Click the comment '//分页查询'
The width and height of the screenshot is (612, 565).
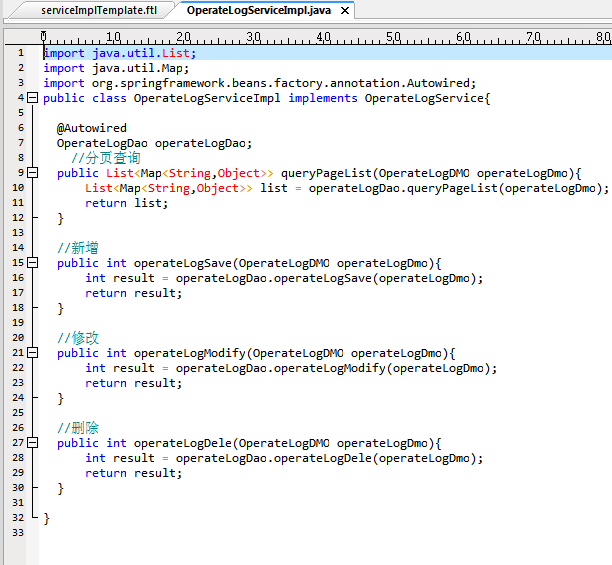pos(105,158)
